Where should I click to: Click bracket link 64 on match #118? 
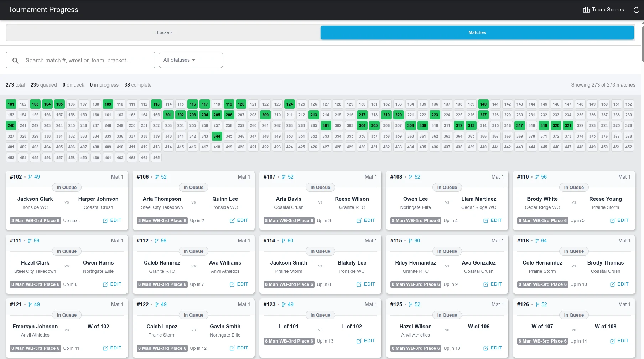pyautogui.click(x=544, y=241)
